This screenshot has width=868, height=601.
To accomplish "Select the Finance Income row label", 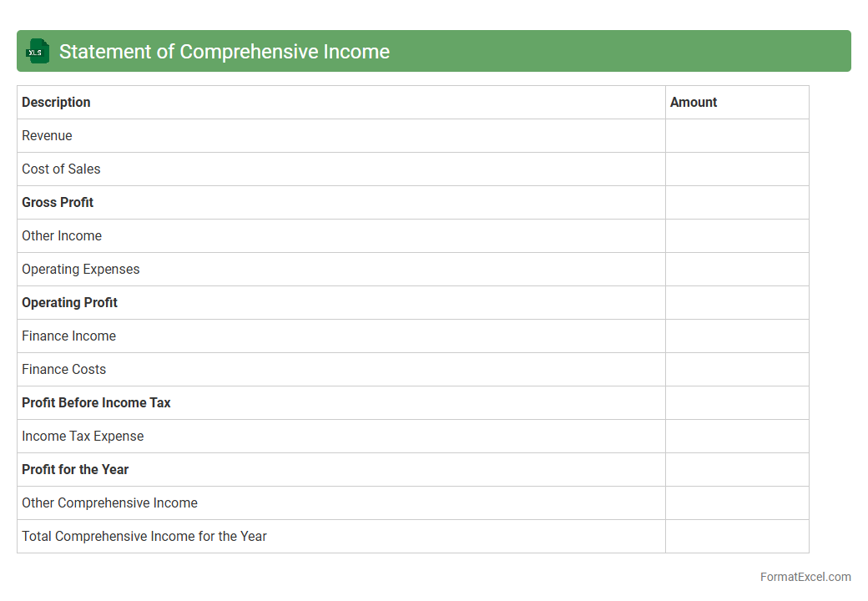I will click(x=68, y=336).
